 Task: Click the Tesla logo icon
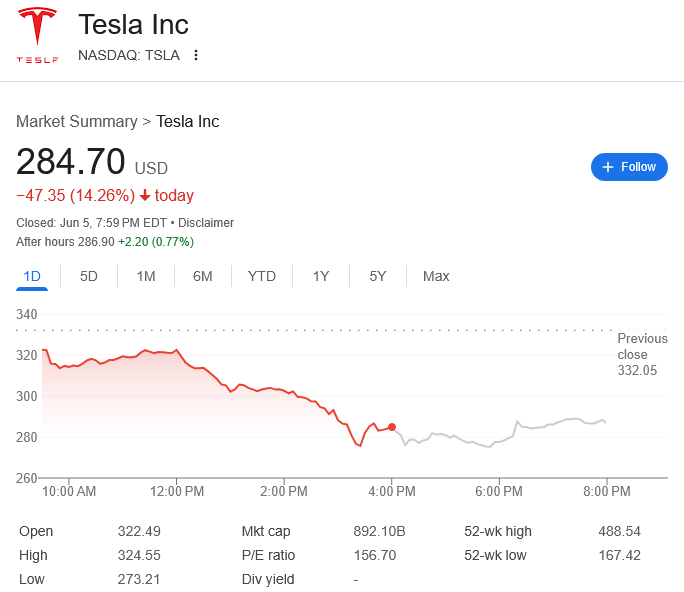(37, 34)
